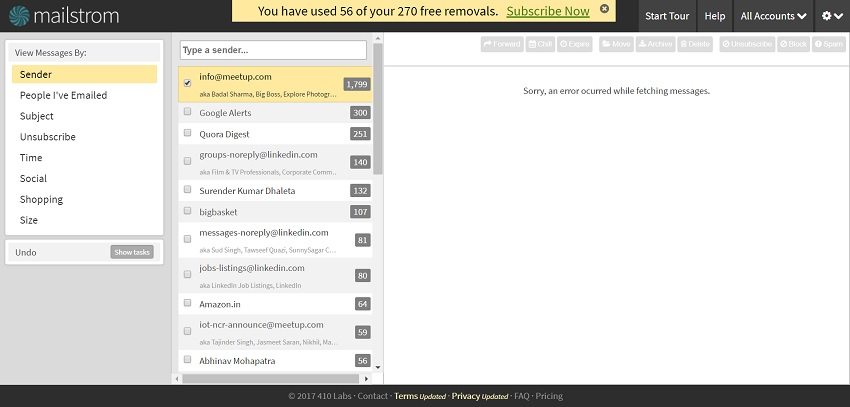The height and width of the screenshot is (407, 850).
Task: Open the All Accounts dropdown
Action: click(773, 16)
